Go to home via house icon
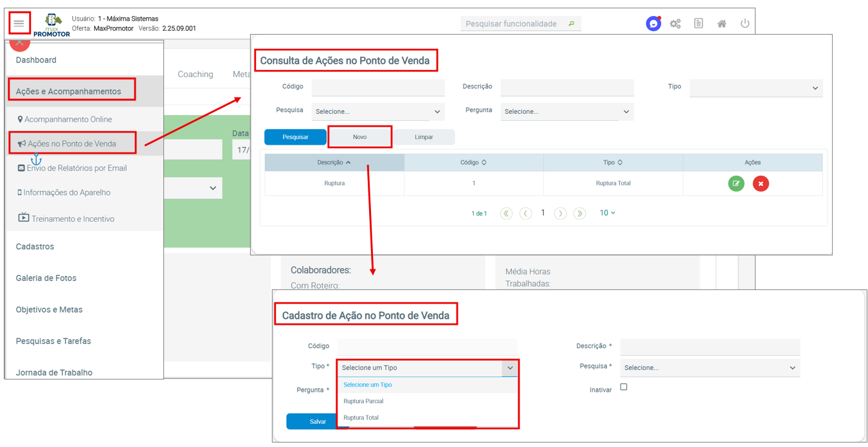 pyautogui.click(x=721, y=24)
